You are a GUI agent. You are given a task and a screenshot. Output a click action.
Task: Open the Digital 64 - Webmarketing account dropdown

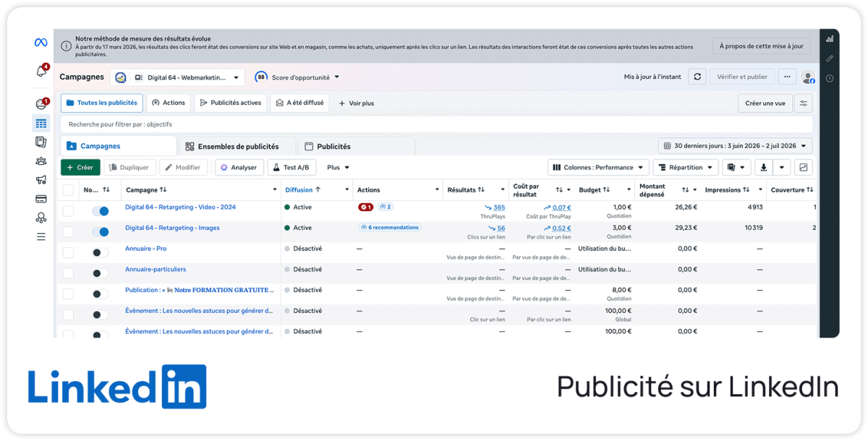pos(177,77)
